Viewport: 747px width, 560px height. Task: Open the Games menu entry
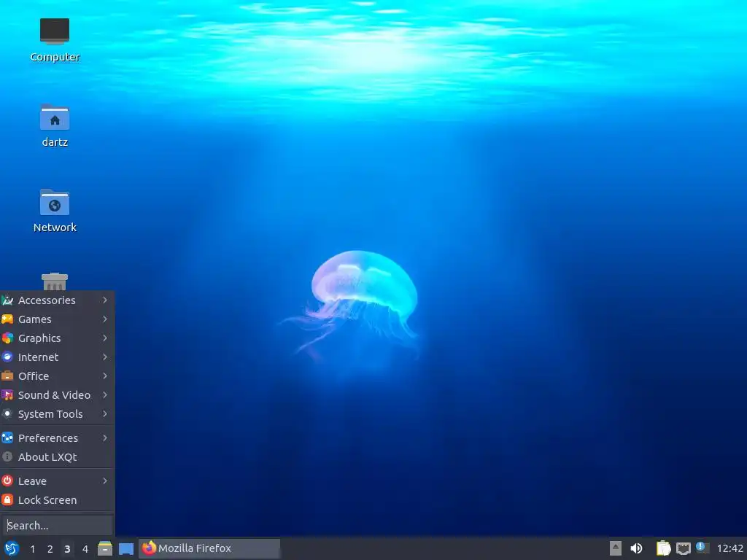57,319
